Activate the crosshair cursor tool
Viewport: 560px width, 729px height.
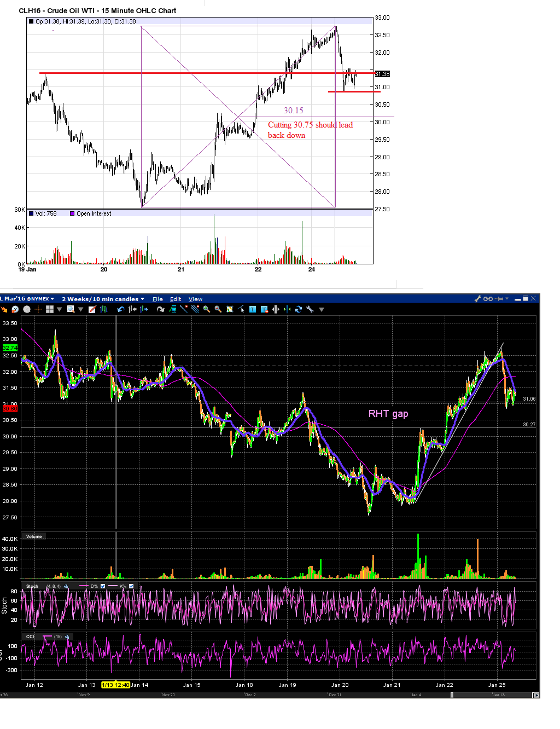pyautogui.click(x=38, y=309)
